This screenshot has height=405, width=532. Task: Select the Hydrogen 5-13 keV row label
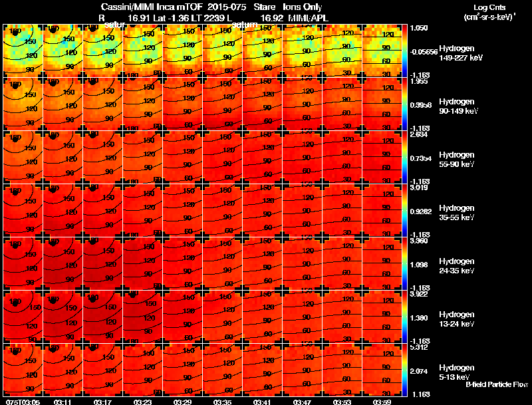coord(456,372)
